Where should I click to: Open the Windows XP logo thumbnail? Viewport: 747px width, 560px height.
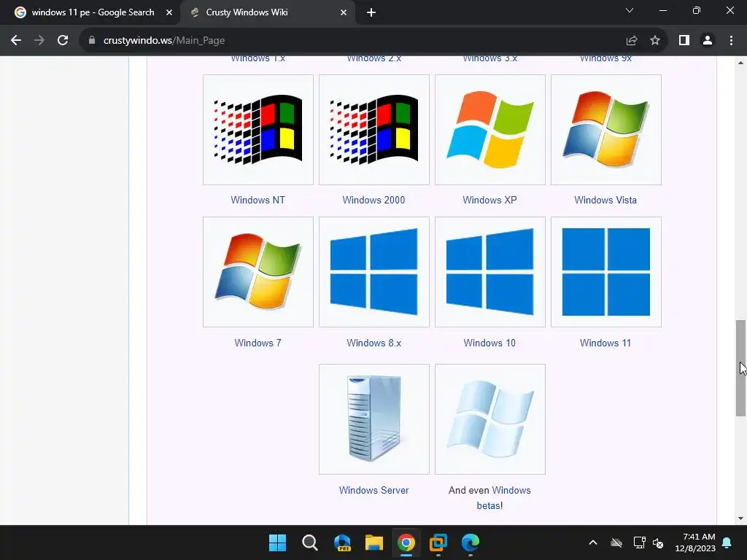[x=490, y=130]
